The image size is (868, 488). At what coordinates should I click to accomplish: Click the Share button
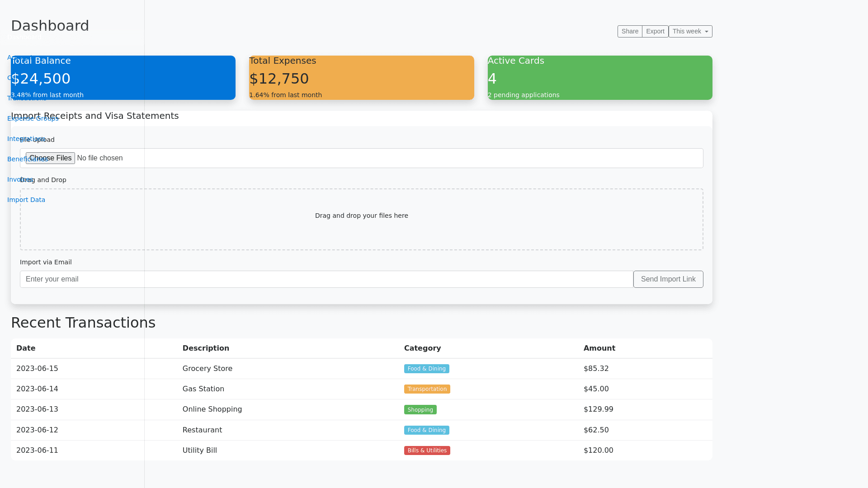(x=630, y=31)
